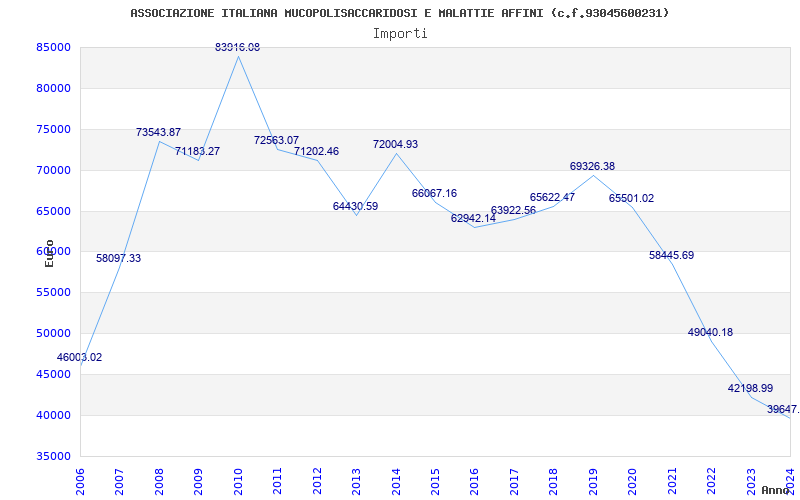Click the x-axis year 2006
This screenshot has width=800, height=500.
[80, 481]
